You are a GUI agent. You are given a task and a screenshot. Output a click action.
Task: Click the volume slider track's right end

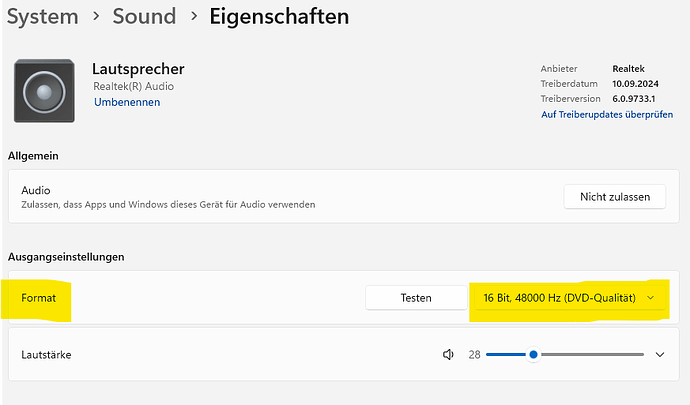(x=642, y=354)
